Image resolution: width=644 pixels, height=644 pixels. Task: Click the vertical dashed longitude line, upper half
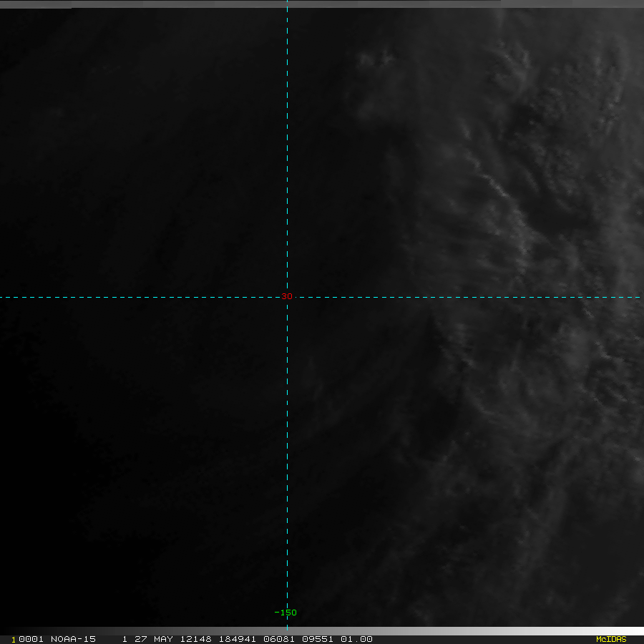tap(287, 143)
